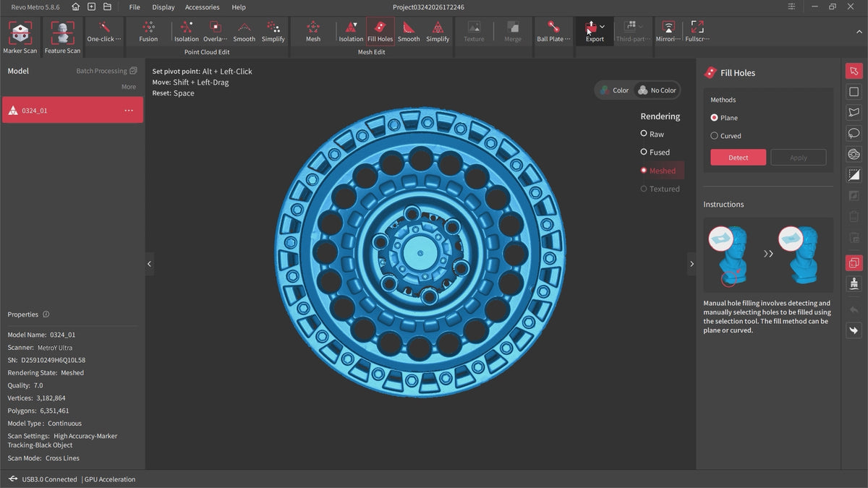The width and height of the screenshot is (868, 488).
Task: Expand the Export dropdown arrow
Action: (603, 27)
